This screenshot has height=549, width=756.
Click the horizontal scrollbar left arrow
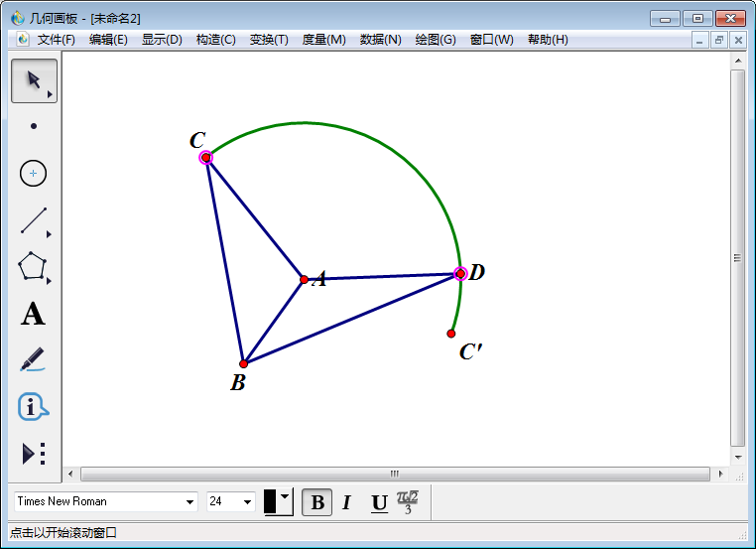(x=70, y=474)
